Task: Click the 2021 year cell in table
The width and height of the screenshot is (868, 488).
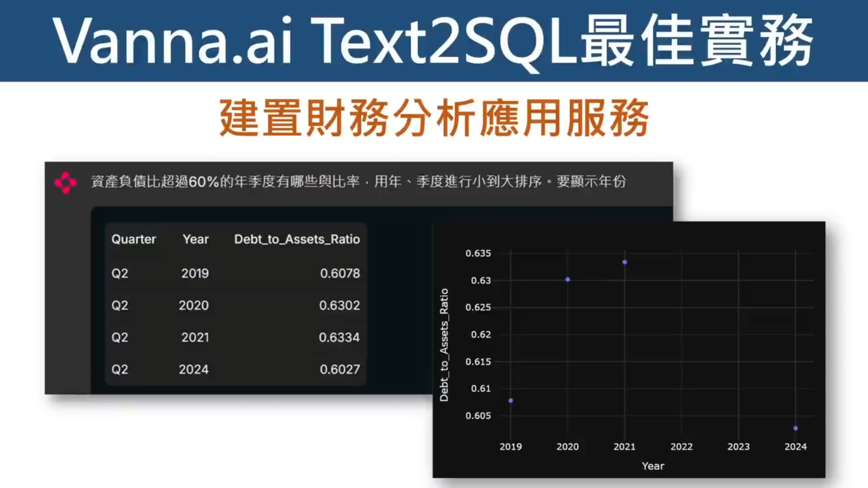Action: (x=195, y=338)
